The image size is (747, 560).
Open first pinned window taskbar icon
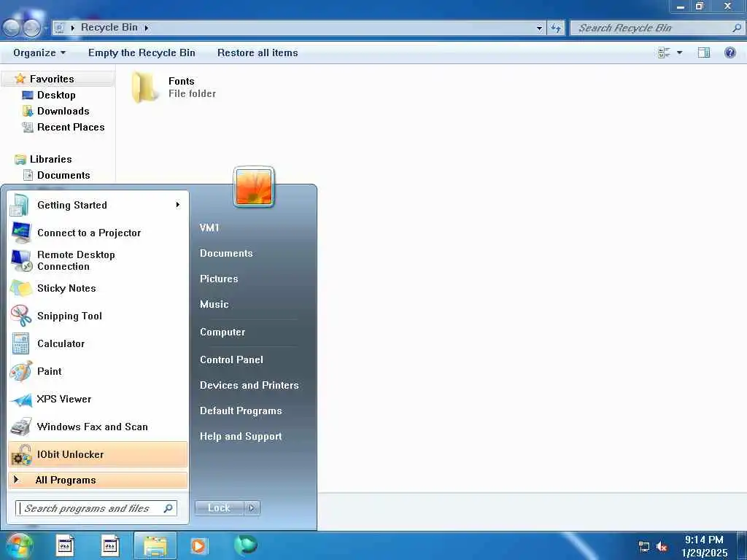[65, 545]
